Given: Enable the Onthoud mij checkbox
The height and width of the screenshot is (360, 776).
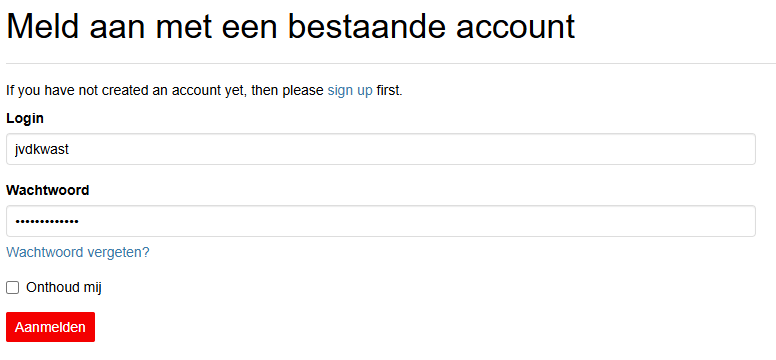Looking at the screenshot, I should coord(12,288).
